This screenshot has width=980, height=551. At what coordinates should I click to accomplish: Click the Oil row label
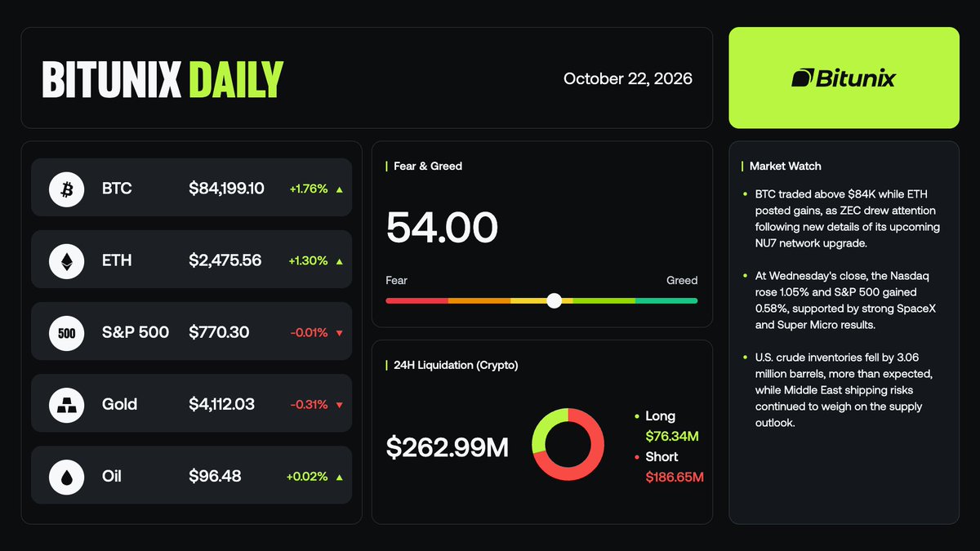[112, 476]
